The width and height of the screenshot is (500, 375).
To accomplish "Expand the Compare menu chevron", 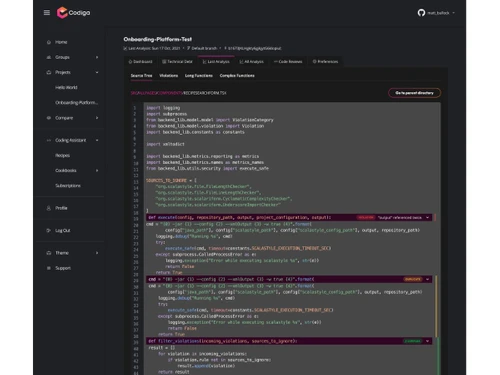I will click(x=97, y=118).
